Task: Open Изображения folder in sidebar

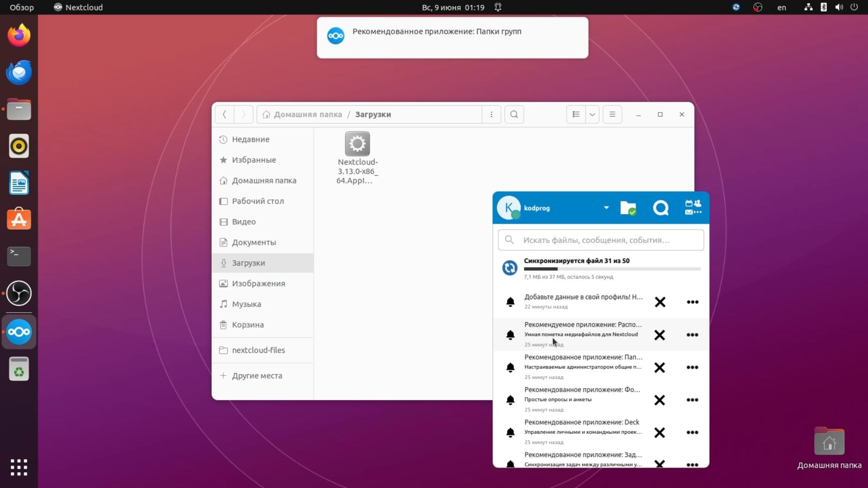Action: click(263, 283)
